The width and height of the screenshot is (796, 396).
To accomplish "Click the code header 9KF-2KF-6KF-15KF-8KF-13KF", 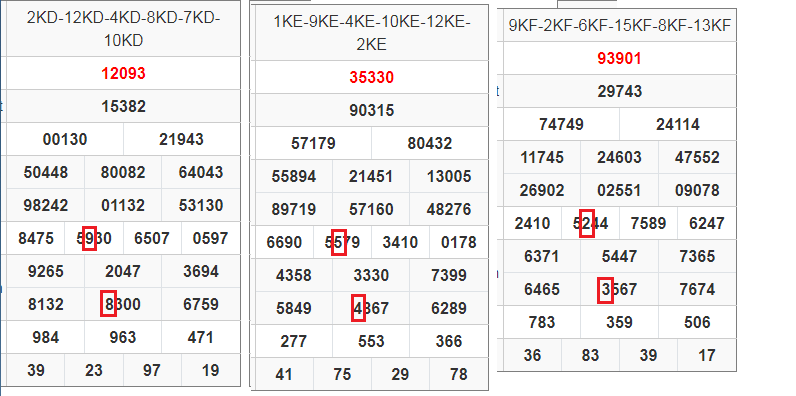I will (x=619, y=25).
